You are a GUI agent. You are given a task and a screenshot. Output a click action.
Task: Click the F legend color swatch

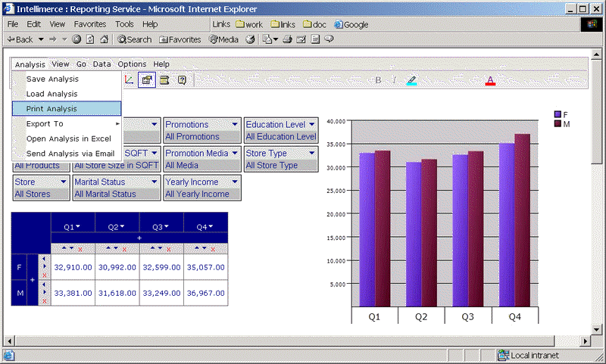558,114
